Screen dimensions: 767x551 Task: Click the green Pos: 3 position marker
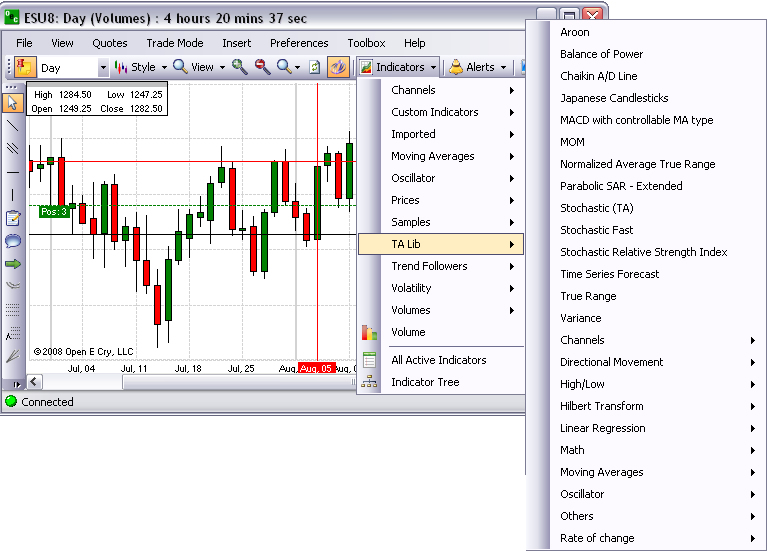coord(54,212)
